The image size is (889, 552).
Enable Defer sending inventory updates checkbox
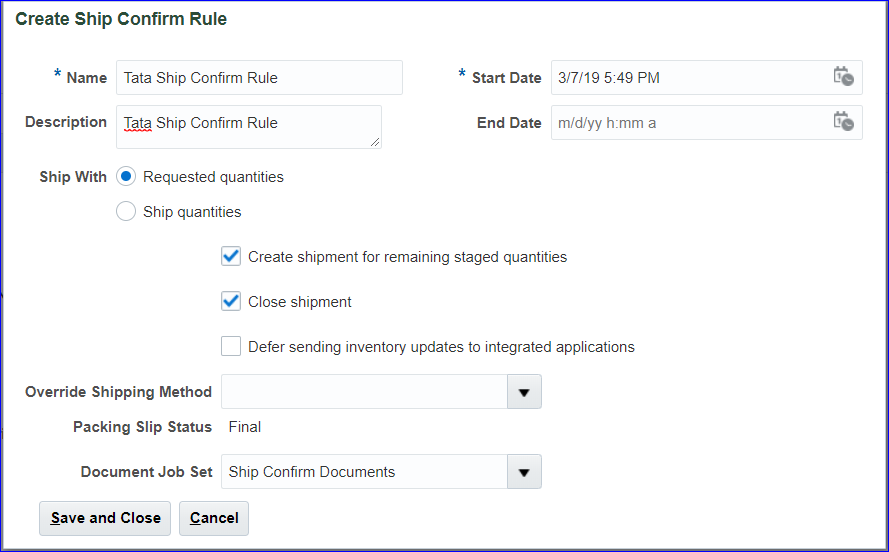[231, 347]
